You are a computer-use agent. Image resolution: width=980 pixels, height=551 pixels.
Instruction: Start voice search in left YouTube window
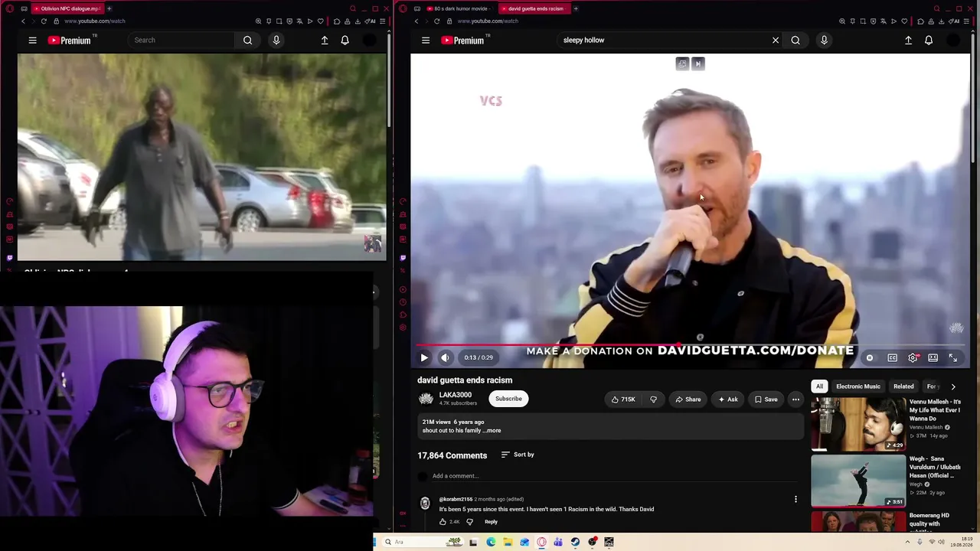pos(276,41)
